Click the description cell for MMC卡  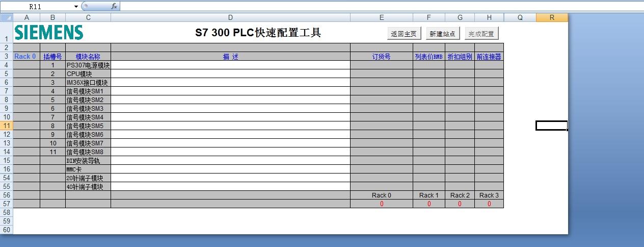point(230,169)
